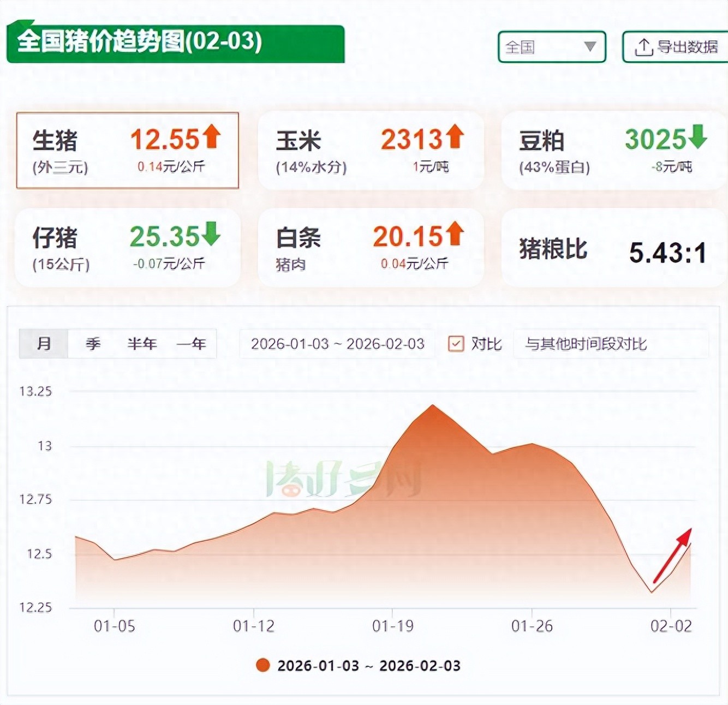The image size is (728, 705).
Task: Toggle the orange legend dot for 2026-01-03 series
Action: [263, 665]
